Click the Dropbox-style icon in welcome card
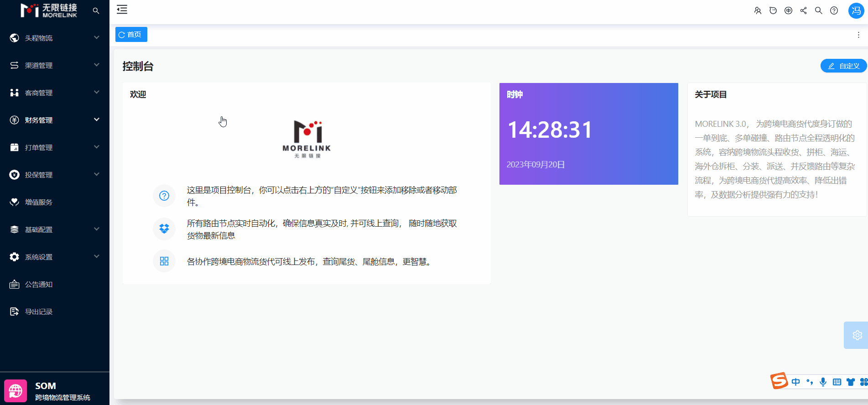 click(164, 228)
